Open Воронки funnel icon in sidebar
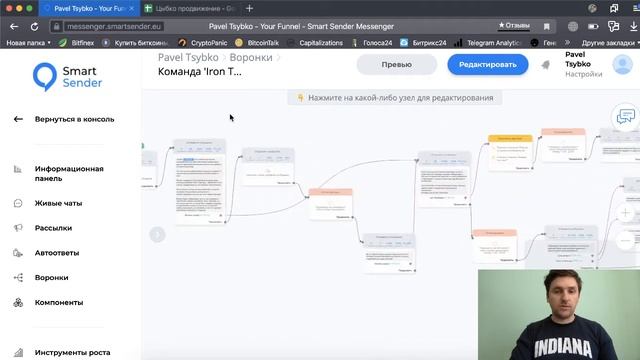Viewport: 640px width, 360px height. pos(18,278)
